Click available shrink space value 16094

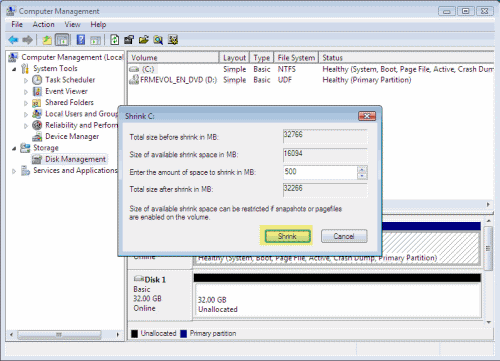point(325,154)
